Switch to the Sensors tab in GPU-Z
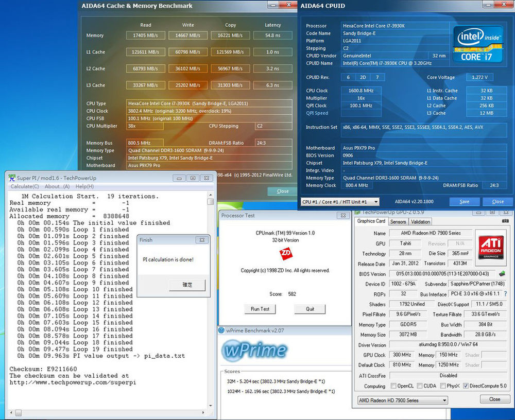The height and width of the screenshot is (420, 515). click(x=398, y=222)
